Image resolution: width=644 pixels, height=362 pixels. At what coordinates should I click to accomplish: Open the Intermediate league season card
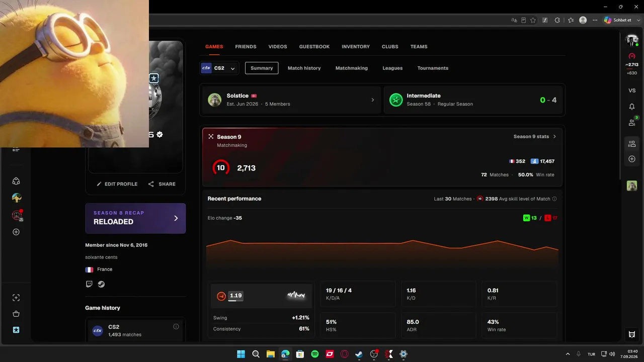(x=473, y=100)
